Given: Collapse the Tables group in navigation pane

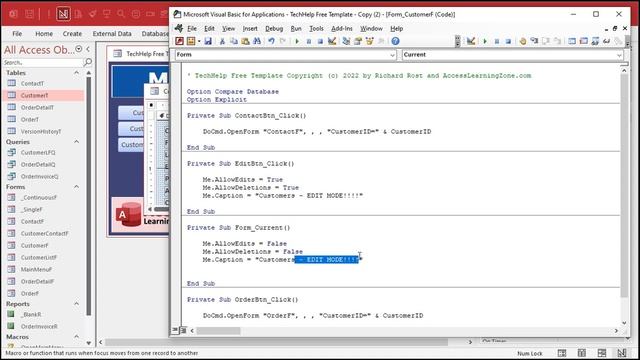Looking at the screenshot, I should (x=76, y=73).
